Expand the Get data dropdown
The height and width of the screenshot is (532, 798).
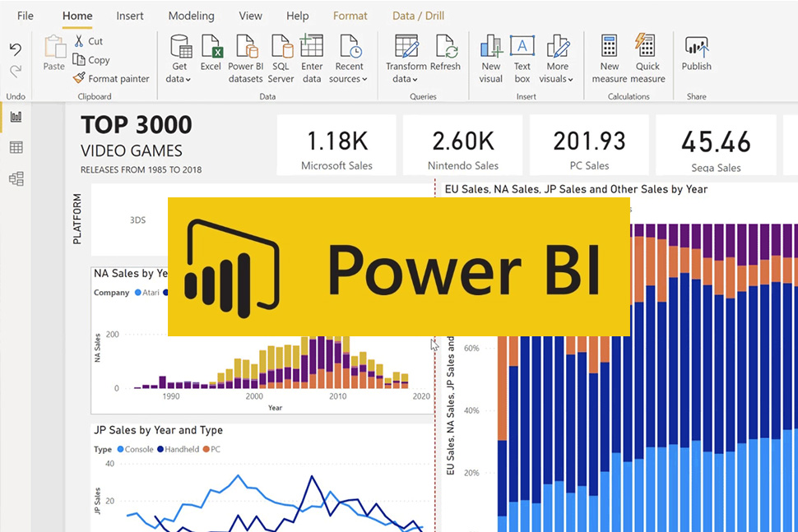pyautogui.click(x=179, y=79)
